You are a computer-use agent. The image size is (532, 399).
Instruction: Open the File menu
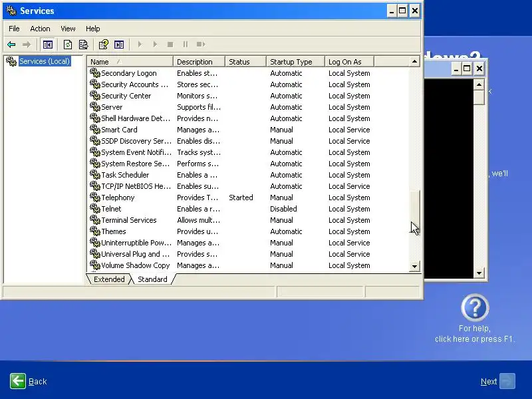pos(14,29)
